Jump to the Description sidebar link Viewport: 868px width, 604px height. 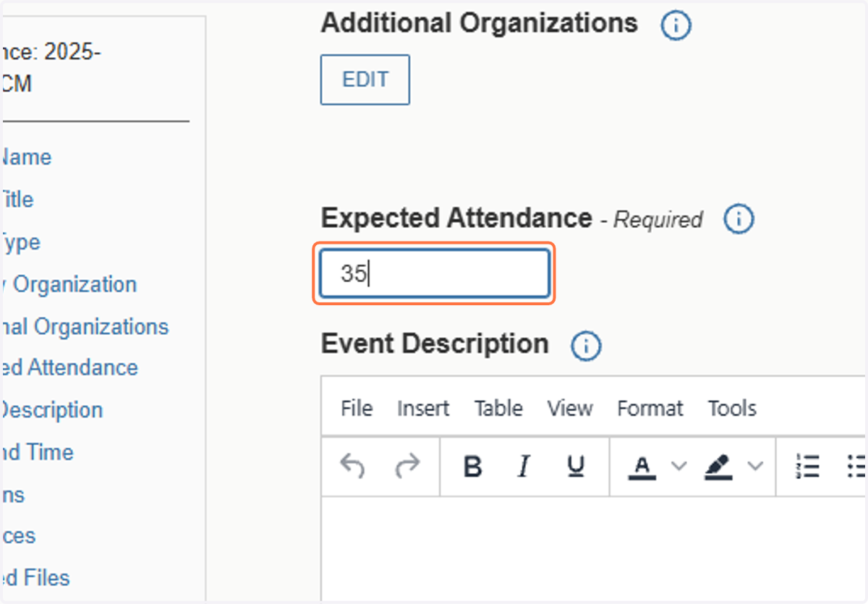point(52,410)
